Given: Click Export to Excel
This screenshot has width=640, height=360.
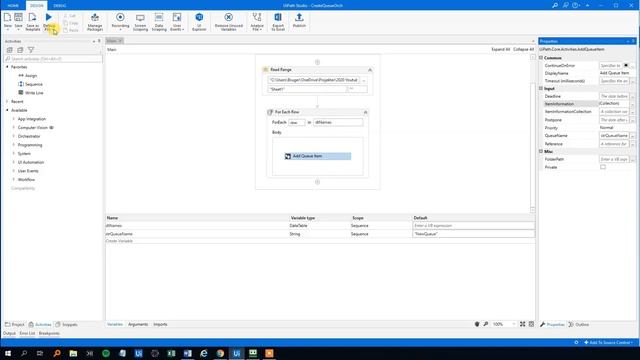Looking at the screenshot, I should (278, 21).
